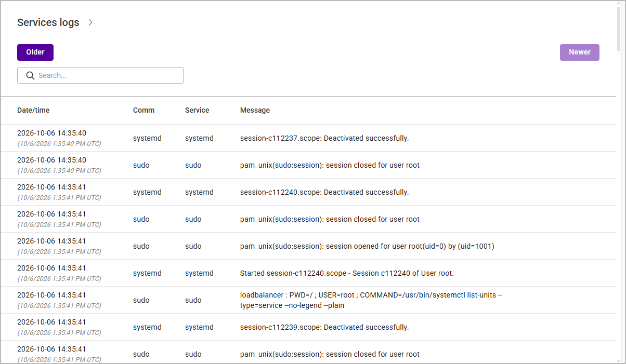Select first message session-c112240.scope: Deactivated successfully
Screen dimensions: 626x364
(324, 192)
